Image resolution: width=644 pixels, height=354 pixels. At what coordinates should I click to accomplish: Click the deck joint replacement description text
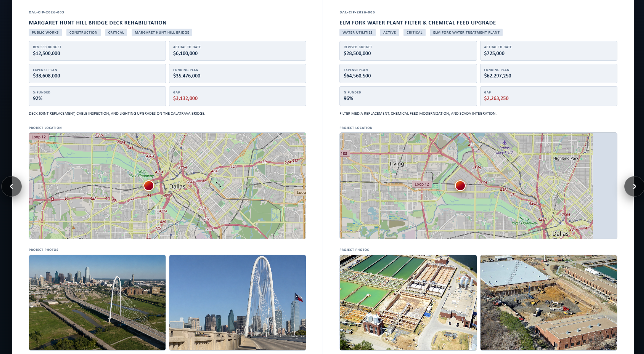(x=117, y=113)
